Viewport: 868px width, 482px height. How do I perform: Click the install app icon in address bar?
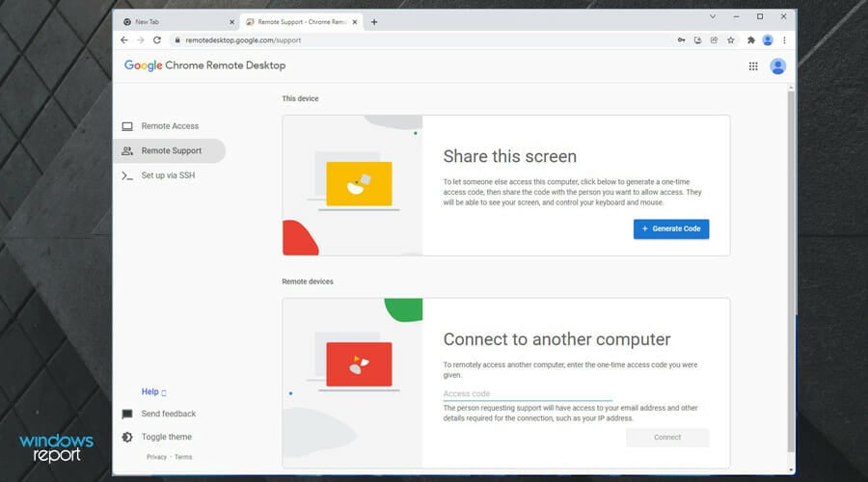tap(697, 40)
